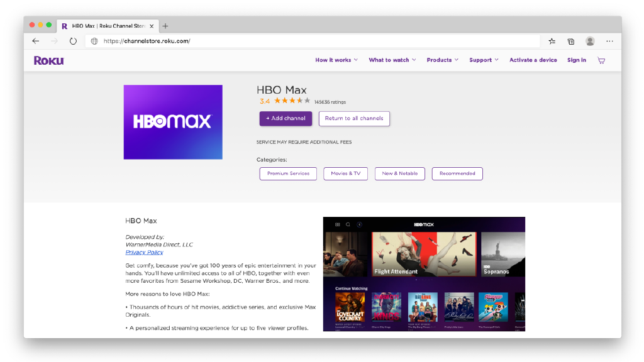Click the search icon in HBO Max preview

click(x=348, y=224)
